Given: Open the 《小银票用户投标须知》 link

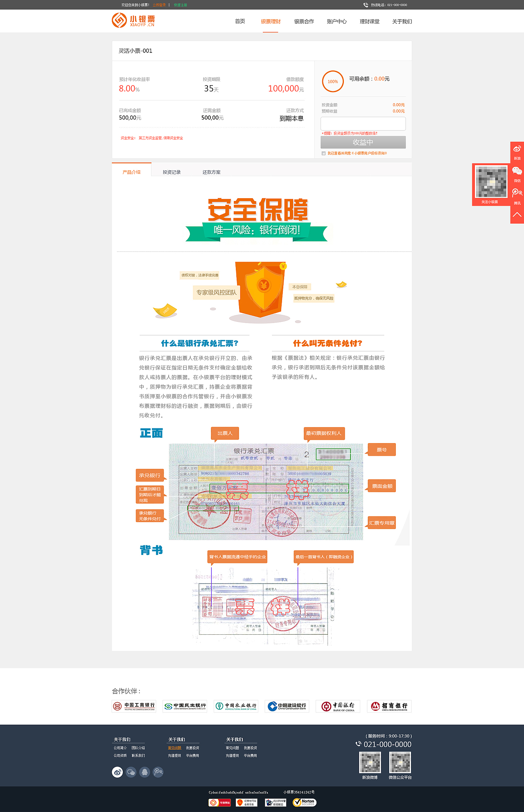Looking at the screenshot, I should point(369,153).
